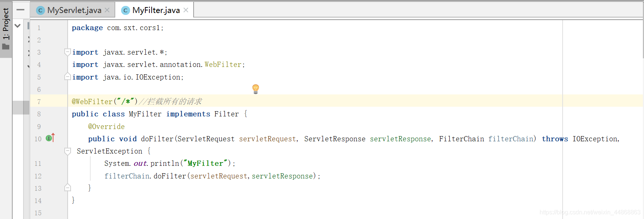Collapse the project tree chevron arrow
Viewport: 644px width, 219px height.
click(17, 26)
